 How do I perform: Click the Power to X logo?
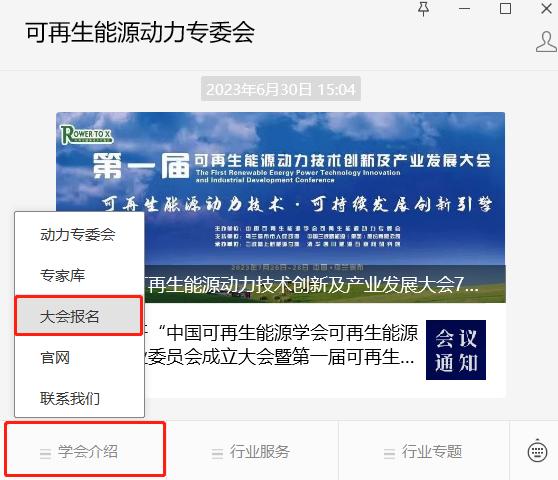(x=86, y=135)
